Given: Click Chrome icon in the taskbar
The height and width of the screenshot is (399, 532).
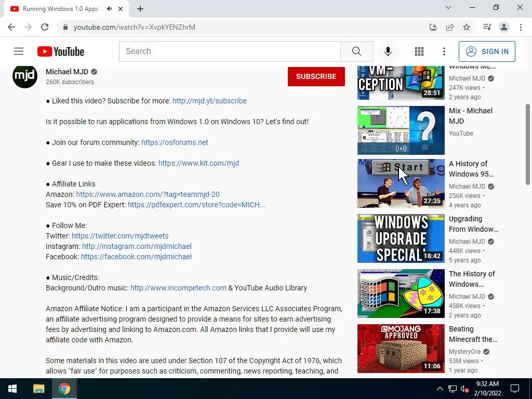Looking at the screenshot, I should [64, 389].
